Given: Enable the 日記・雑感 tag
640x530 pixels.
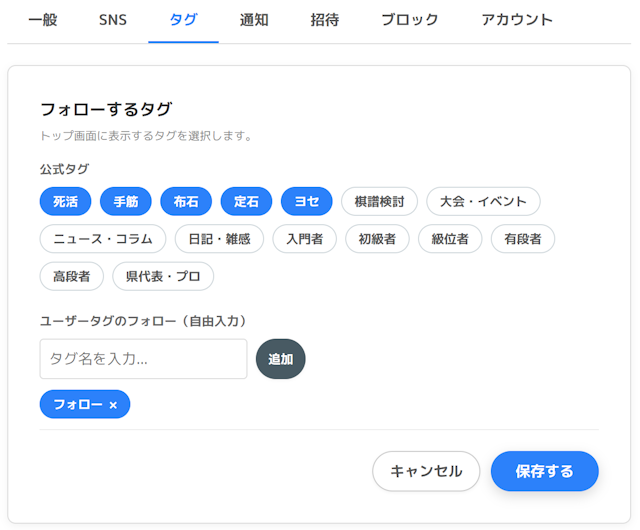Looking at the screenshot, I should coord(219,239).
